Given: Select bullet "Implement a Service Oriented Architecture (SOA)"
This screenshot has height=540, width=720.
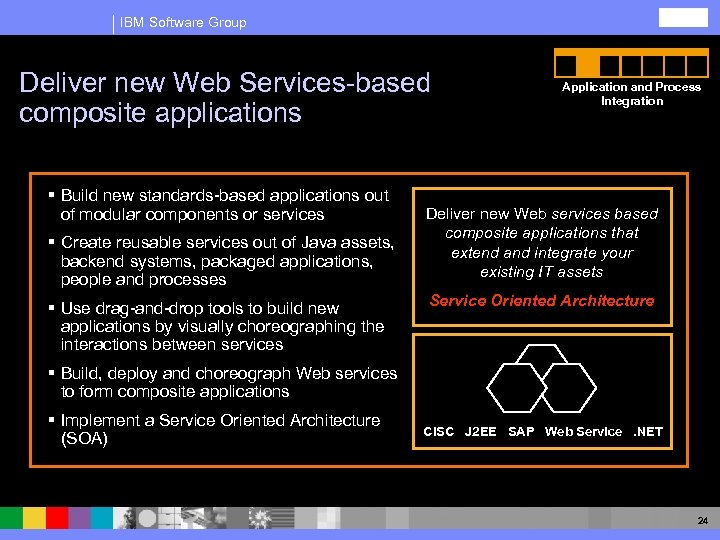Looking at the screenshot, I should (214, 429).
